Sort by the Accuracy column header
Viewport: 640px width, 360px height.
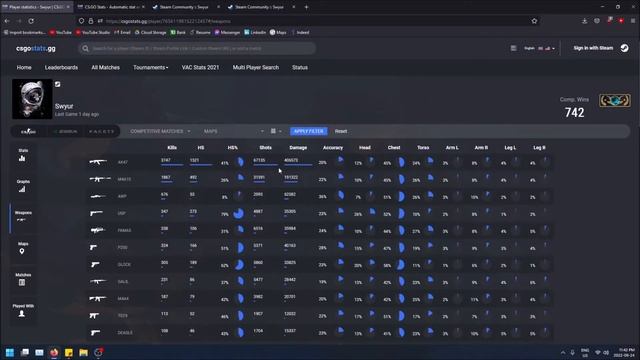coord(333,148)
